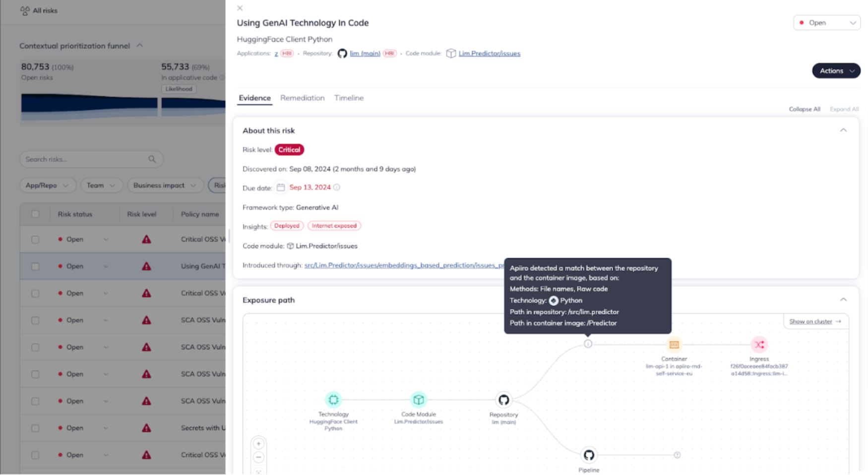868x475 pixels.
Task: Open the Actions dropdown menu
Action: point(836,71)
